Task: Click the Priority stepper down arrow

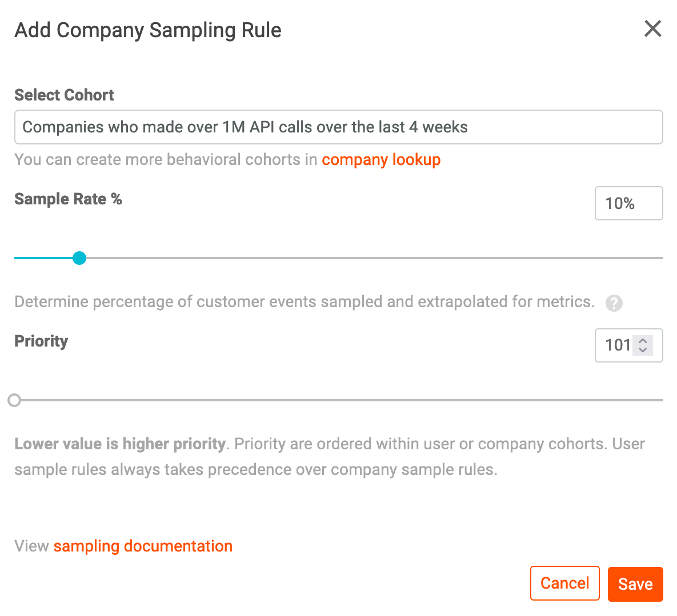Action: tap(644, 349)
